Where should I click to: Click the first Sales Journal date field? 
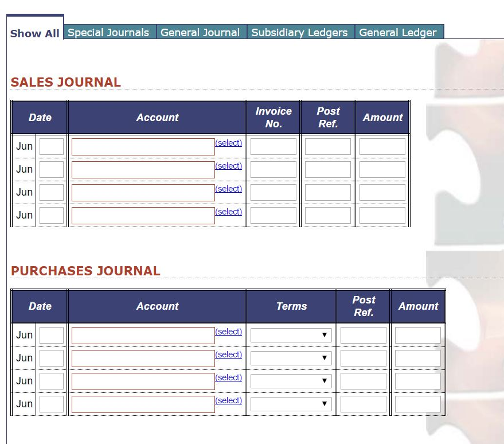click(51, 146)
